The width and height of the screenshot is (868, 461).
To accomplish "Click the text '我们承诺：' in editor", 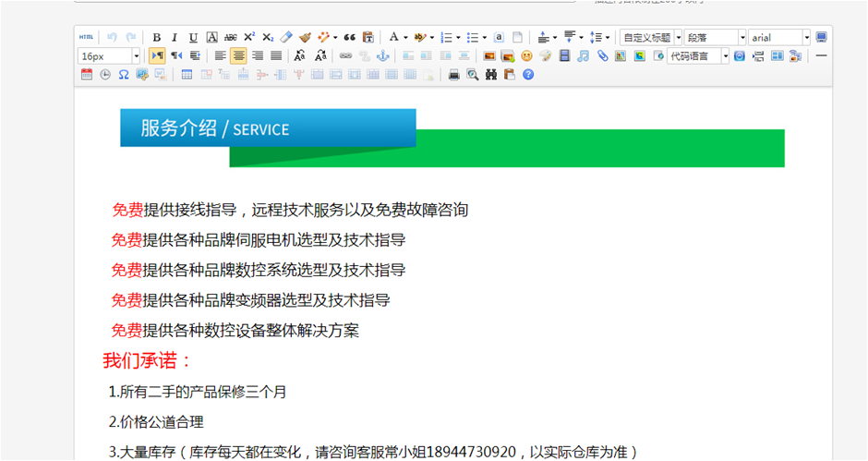I will pos(148,360).
